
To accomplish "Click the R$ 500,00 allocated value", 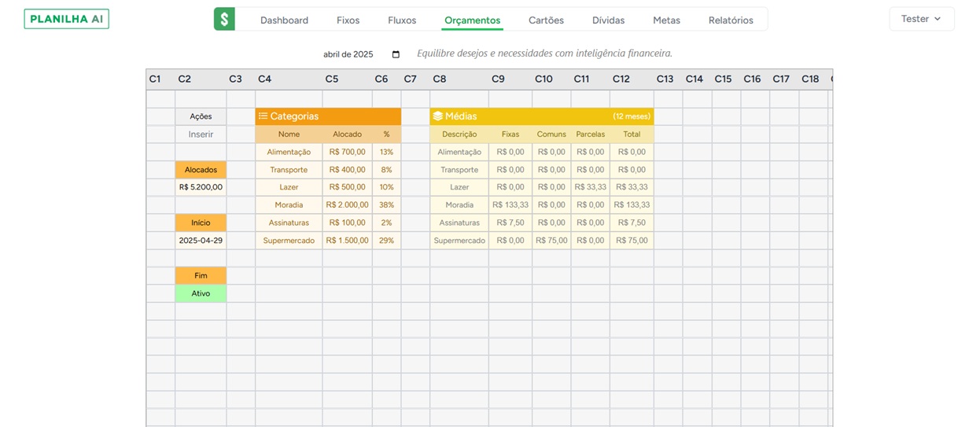I will pos(347,187).
